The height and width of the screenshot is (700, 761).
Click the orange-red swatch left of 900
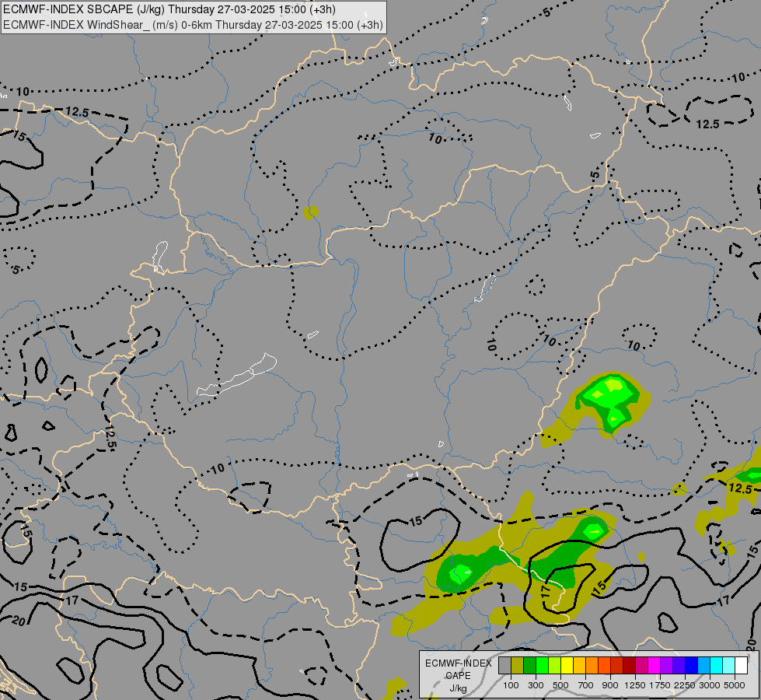coord(604,665)
